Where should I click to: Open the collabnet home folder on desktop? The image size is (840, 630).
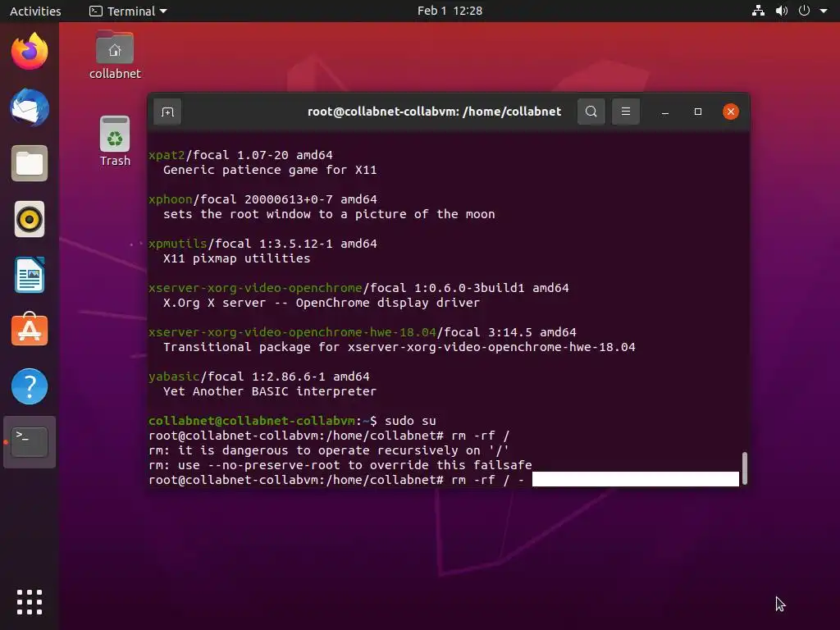[115, 55]
